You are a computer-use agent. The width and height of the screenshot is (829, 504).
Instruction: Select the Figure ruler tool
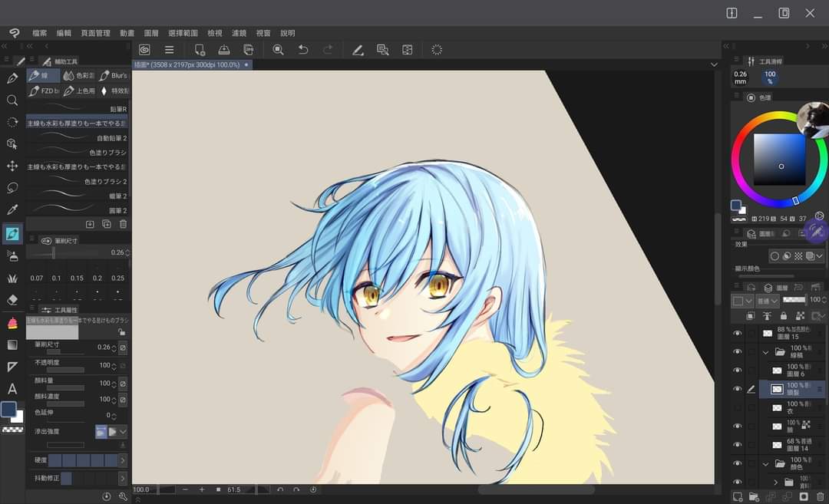pos(12,367)
